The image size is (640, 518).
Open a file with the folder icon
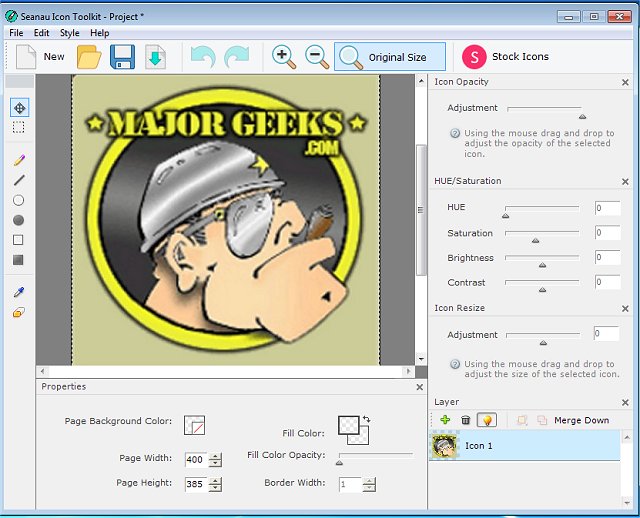click(89, 57)
